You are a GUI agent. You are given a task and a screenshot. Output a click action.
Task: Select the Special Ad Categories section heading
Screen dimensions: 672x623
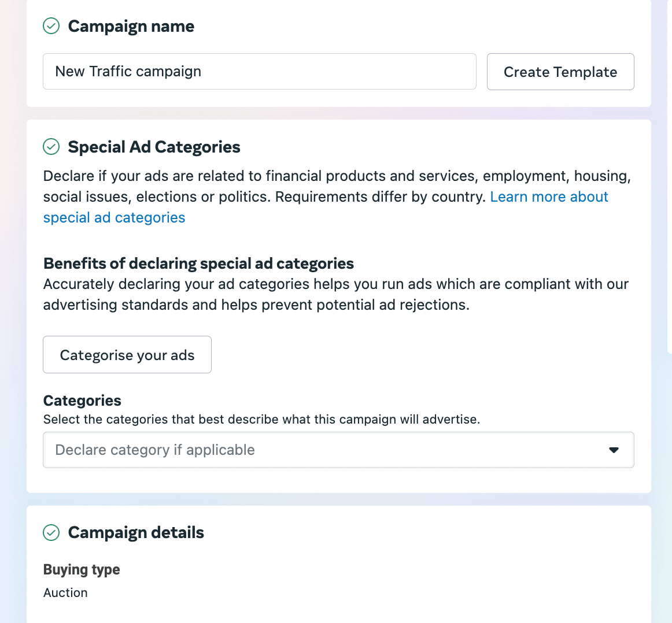[x=154, y=147]
